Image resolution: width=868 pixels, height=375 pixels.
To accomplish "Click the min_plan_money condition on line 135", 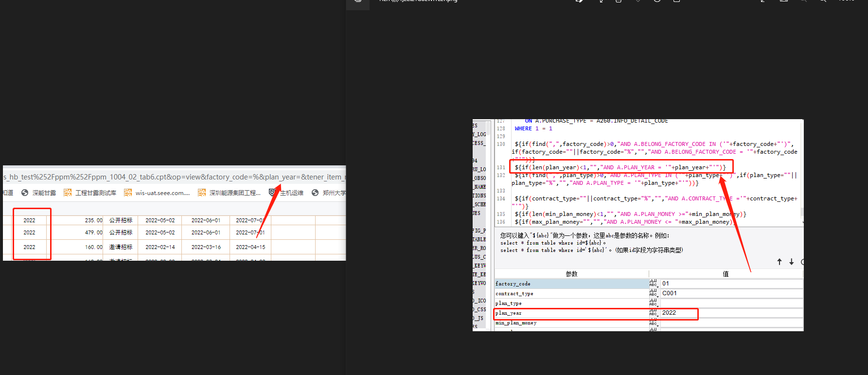I will [x=630, y=214].
